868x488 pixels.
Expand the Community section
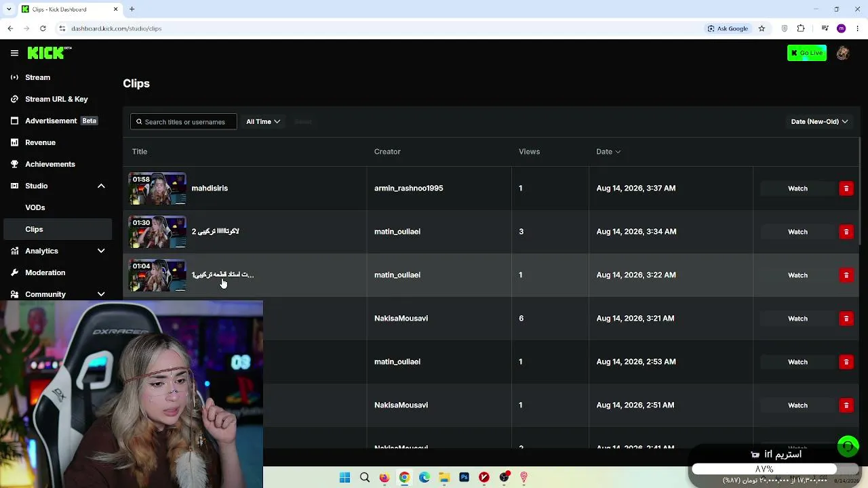pyautogui.click(x=101, y=294)
